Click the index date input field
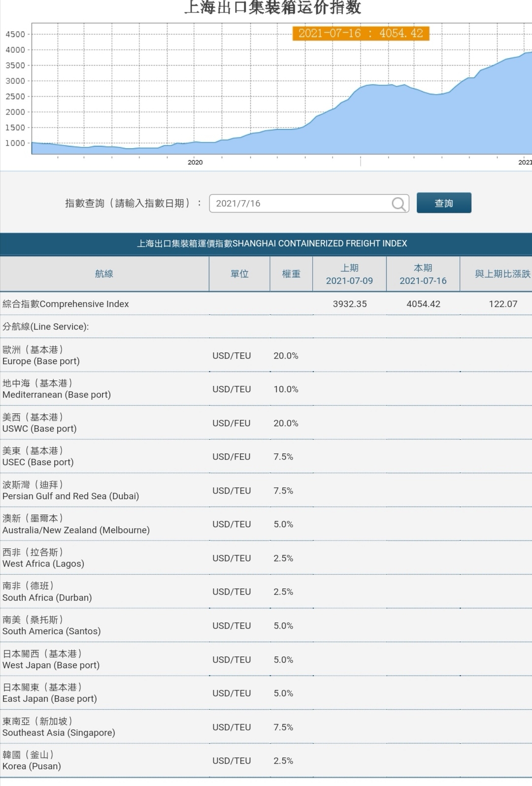The image size is (532, 786). click(300, 204)
